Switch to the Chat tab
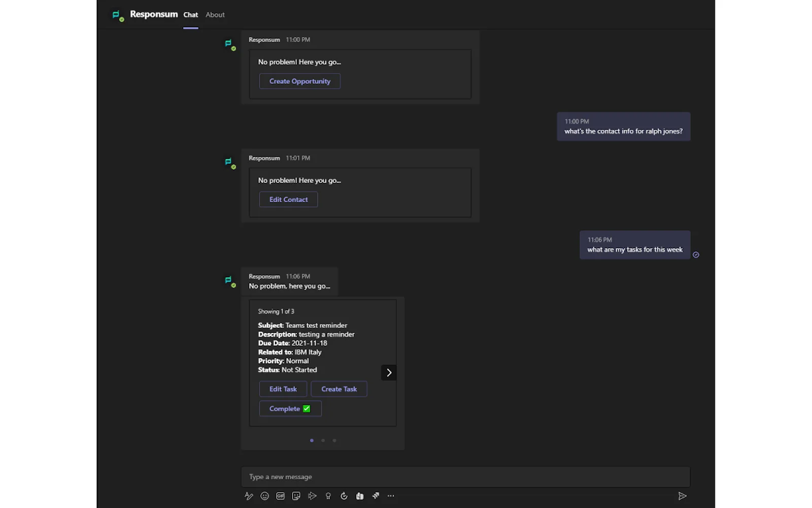Viewport: 812px width, 508px height. (x=191, y=15)
